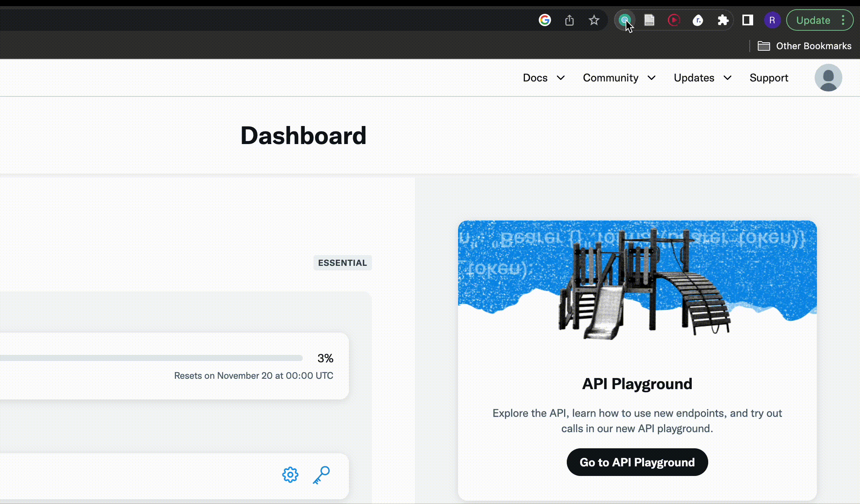860x504 pixels.
Task: Open the red play-button extension
Action: (674, 20)
